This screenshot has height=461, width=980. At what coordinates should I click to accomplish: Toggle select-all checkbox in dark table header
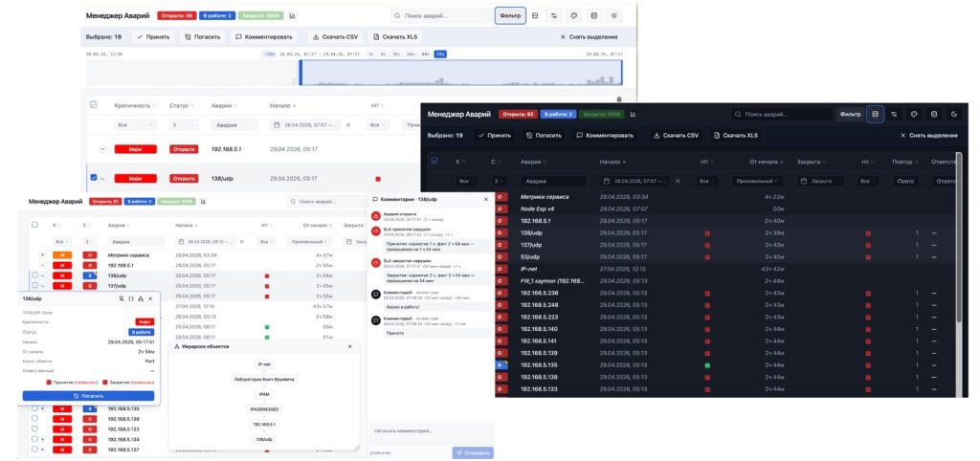click(435, 161)
